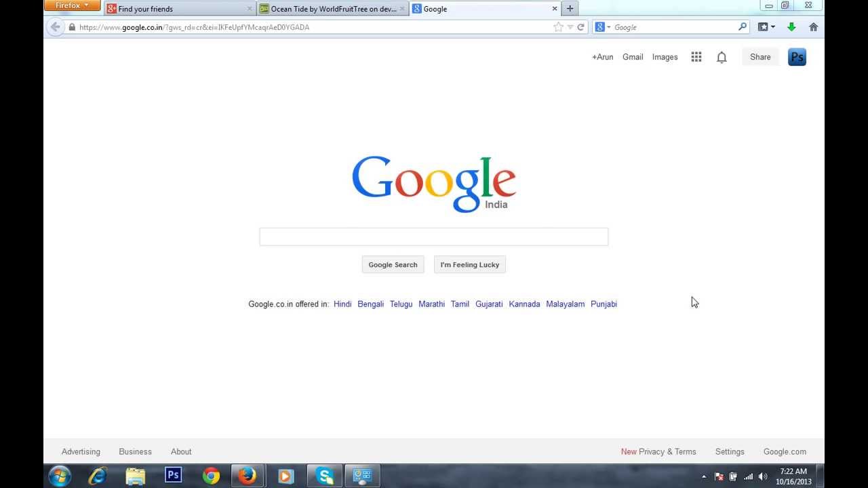This screenshot has height=488, width=868.
Task: Click the back arrow navigation button
Action: (56, 27)
